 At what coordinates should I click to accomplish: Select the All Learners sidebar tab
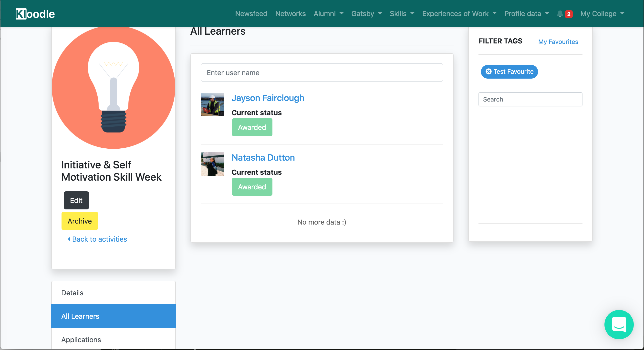pos(114,316)
